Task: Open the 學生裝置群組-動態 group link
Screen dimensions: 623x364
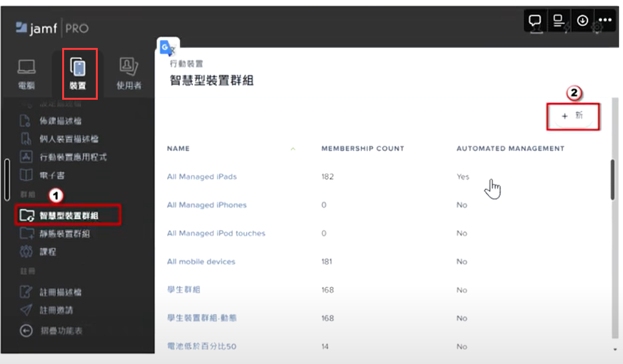Action: tap(202, 318)
